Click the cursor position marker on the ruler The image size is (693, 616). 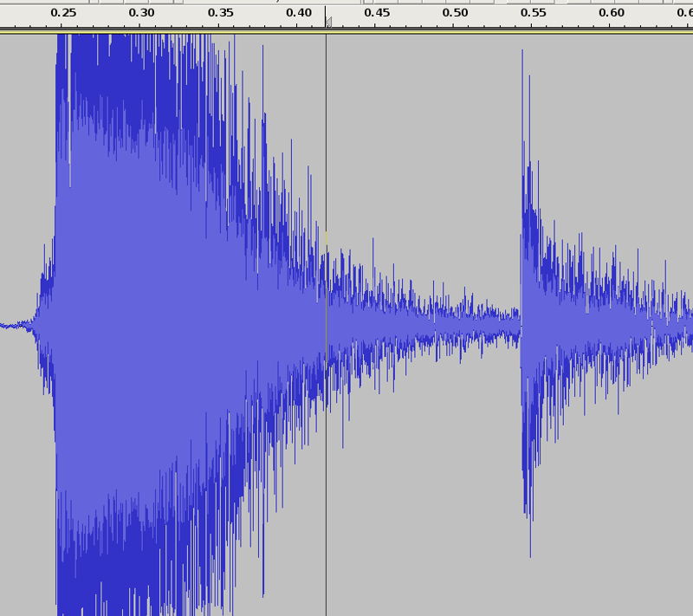tap(327, 23)
